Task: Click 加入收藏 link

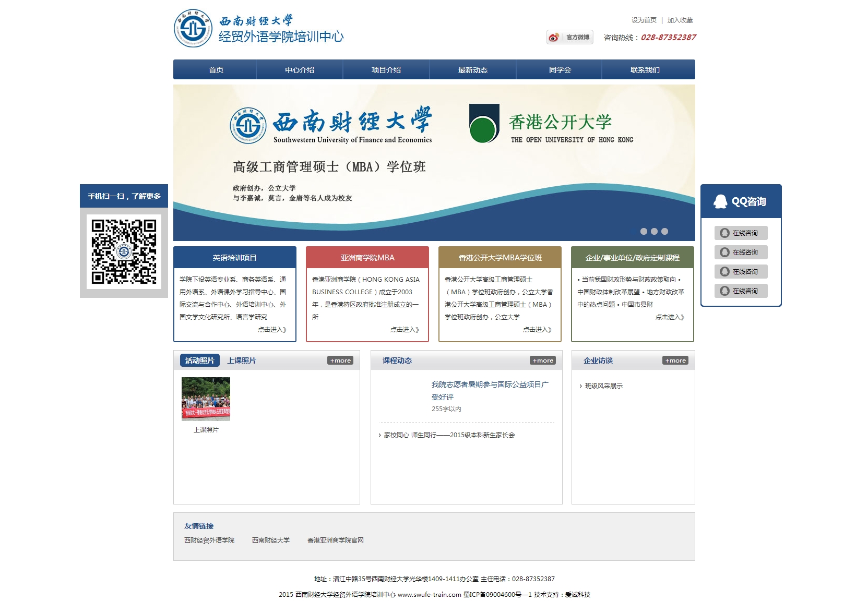Action: 680,20
